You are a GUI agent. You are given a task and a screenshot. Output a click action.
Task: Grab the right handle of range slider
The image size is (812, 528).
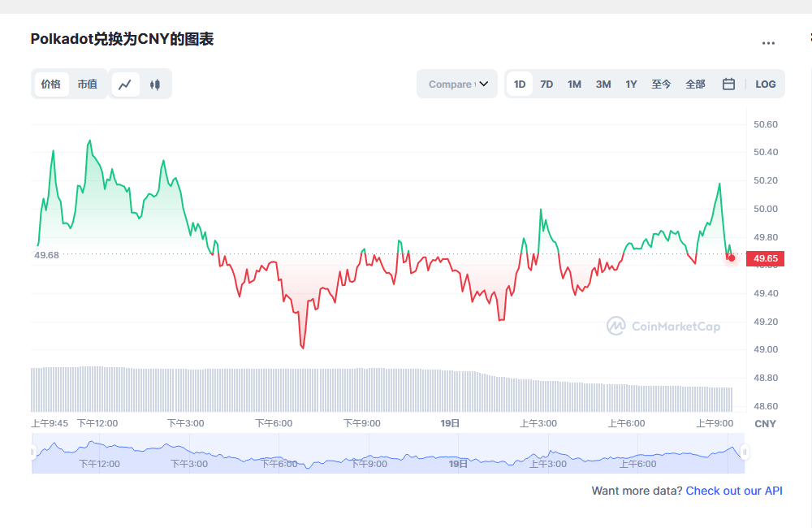coord(745,452)
